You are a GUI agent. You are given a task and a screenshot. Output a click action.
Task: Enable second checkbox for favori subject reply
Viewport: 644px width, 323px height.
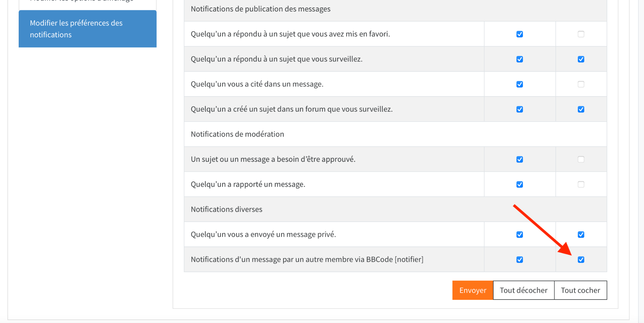pyautogui.click(x=581, y=34)
